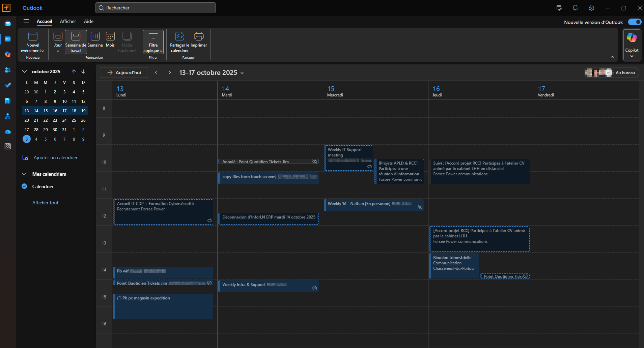Toggle off Nouvelle version d'Outlook
Viewport: 644px width, 348px height.
[x=634, y=22]
